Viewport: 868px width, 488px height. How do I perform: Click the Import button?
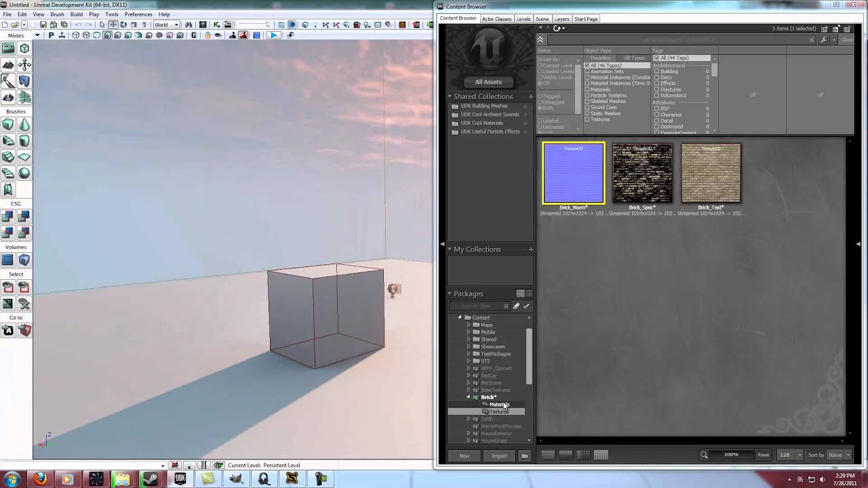(499, 455)
